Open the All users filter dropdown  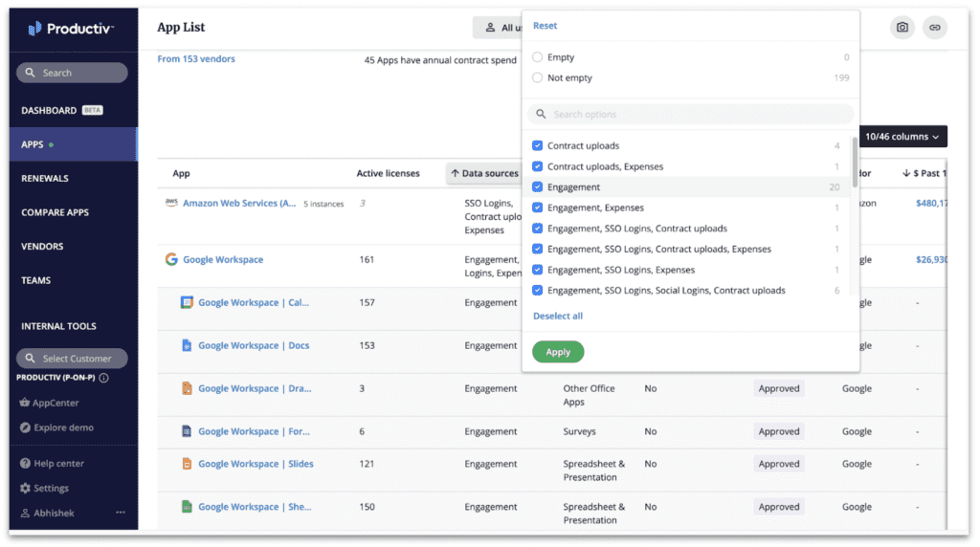(x=498, y=28)
